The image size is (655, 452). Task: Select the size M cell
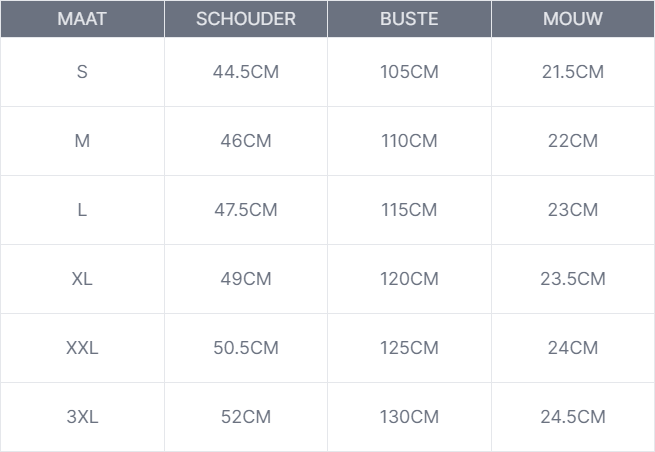82,141
